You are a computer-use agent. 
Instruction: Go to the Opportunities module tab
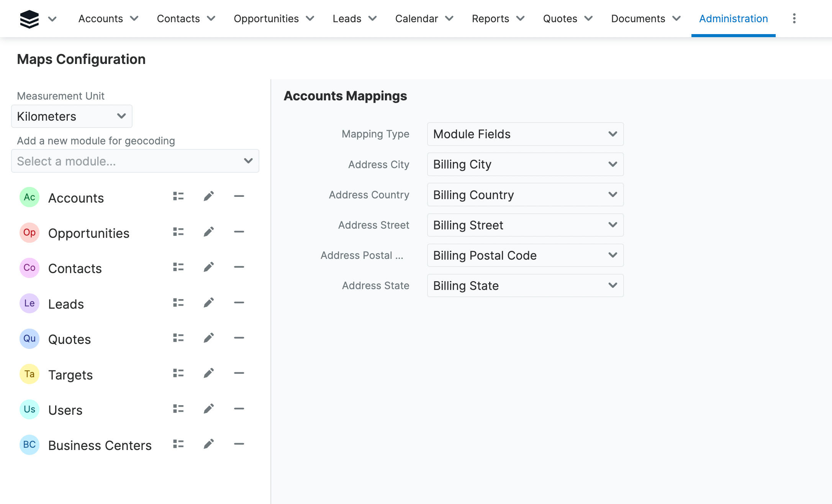click(x=266, y=18)
